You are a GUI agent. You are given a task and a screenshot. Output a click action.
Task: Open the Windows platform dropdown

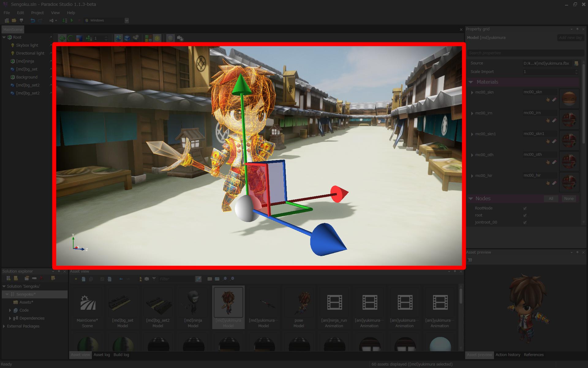126,20
